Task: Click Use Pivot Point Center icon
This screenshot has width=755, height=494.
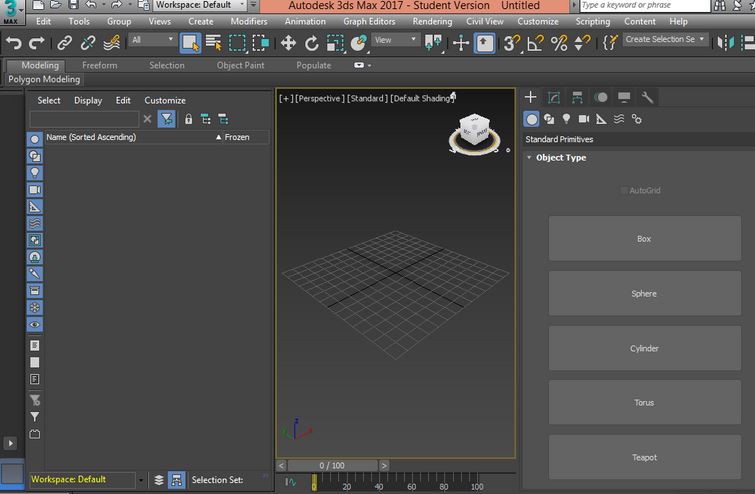Action: point(433,43)
